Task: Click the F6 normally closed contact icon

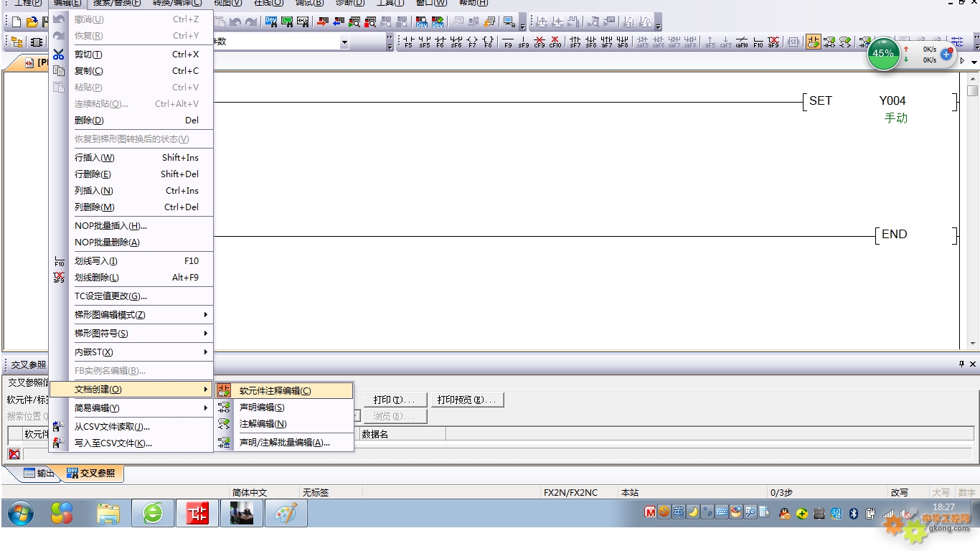Action: [440, 42]
